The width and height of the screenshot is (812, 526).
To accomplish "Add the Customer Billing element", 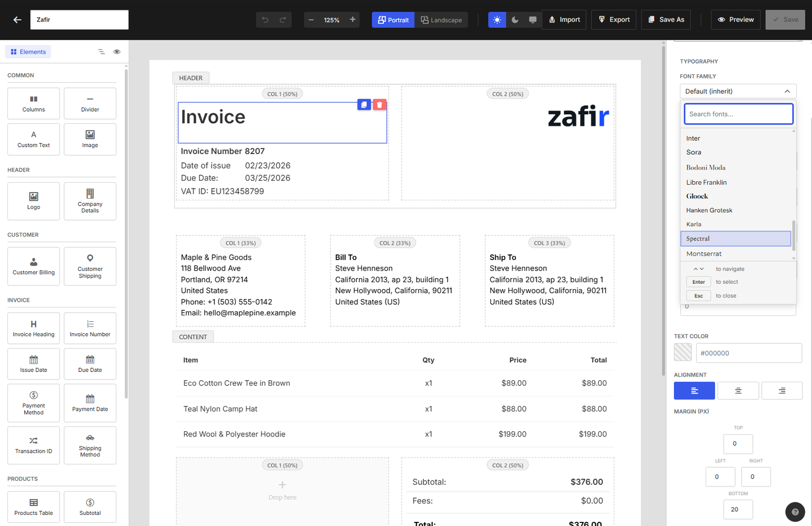I will point(34,266).
